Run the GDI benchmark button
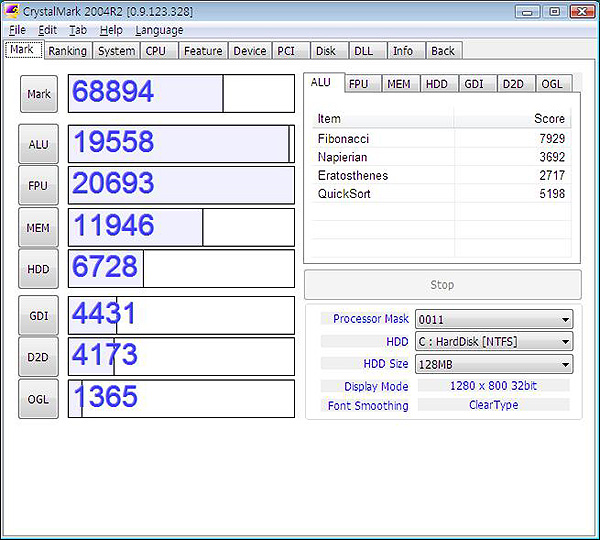This screenshot has height=540, width=600. click(38, 315)
